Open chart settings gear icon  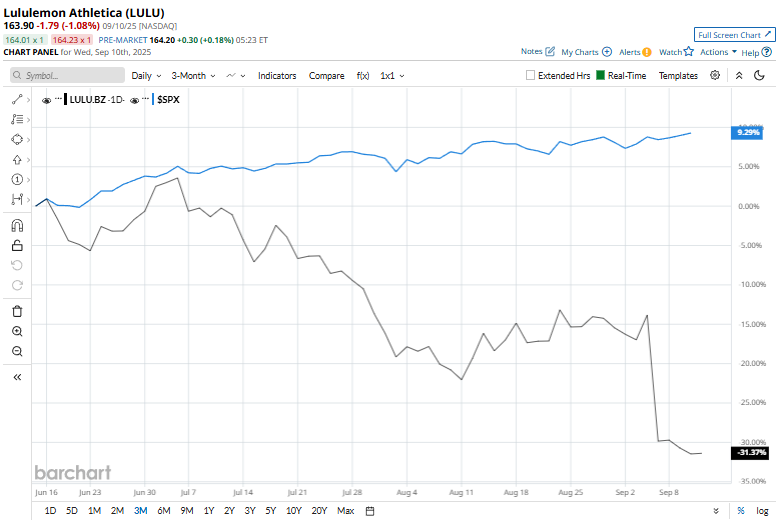pyautogui.click(x=715, y=75)
